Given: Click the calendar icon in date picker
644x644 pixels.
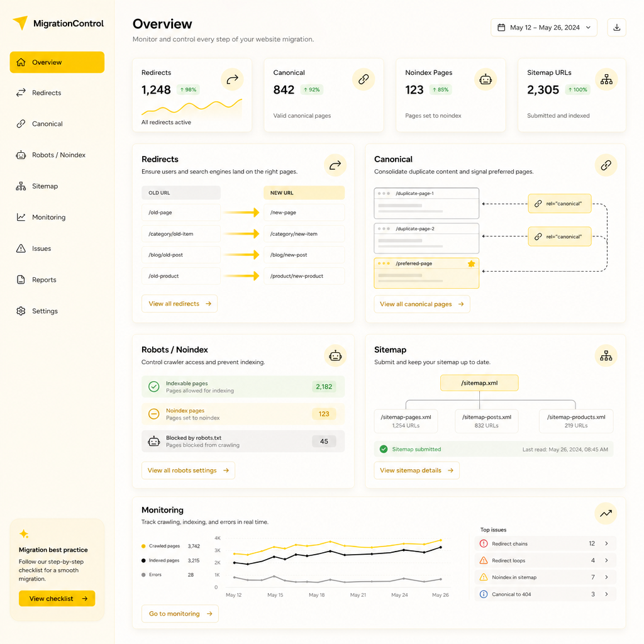Looking at the screenshot, I should (x=501, y=28).
